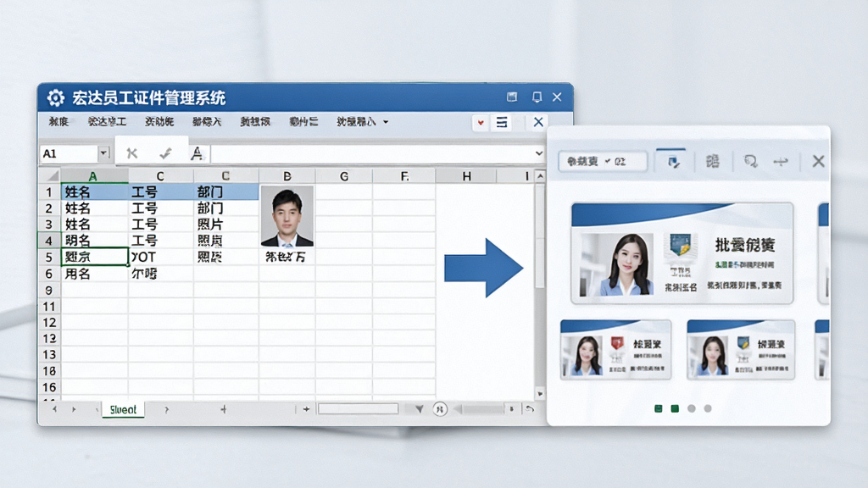Click inside the formula bar input field

click(x=372, y=153)
